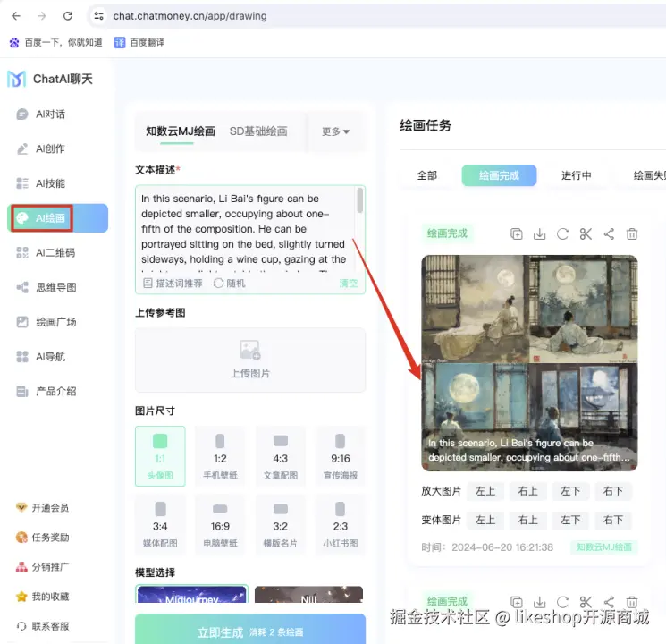The width and height of the screenshot is (666, 644).
Task: Switch to SD基础绘画 tab
Action: (258, 131)
